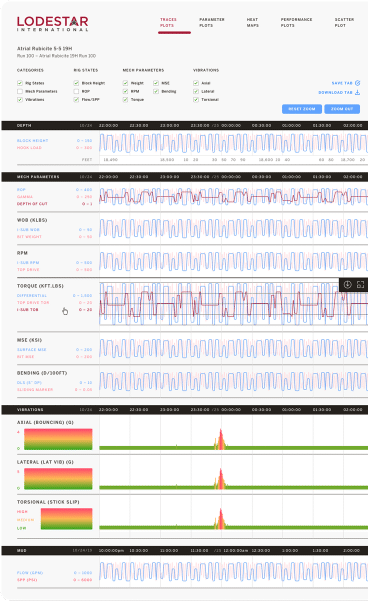Click the Download Tab link
This screenshot has height=601, width=368.
[335, 92]
